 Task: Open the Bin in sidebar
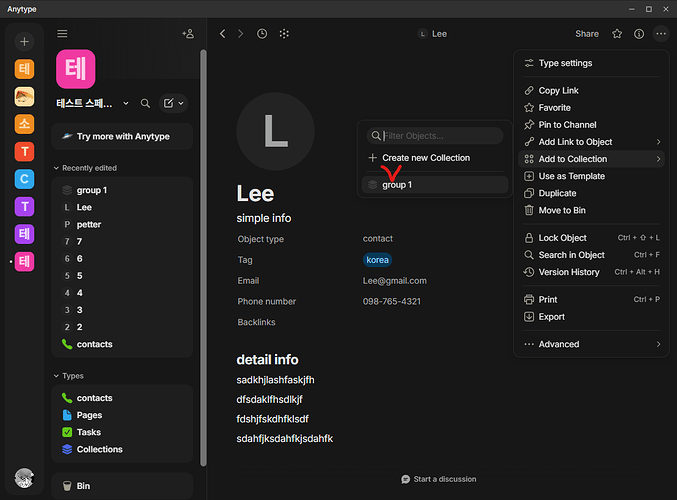(122, 486)
